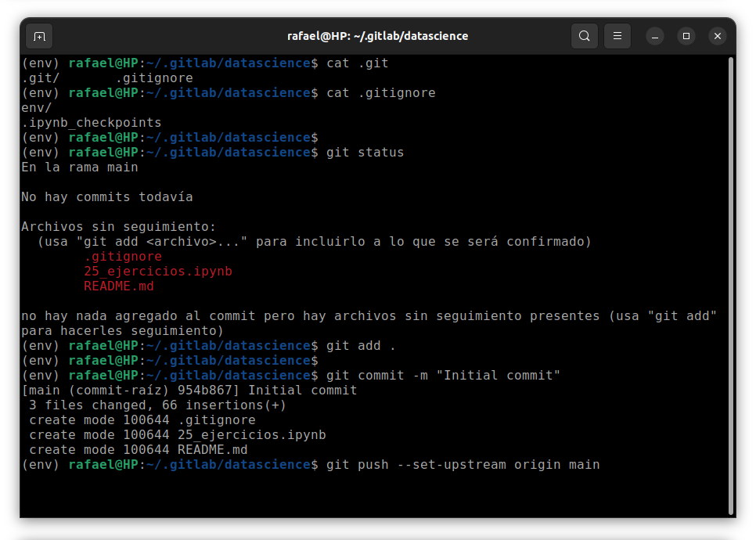Viewport: 756px width, 540px height.
Task: Click the 'cat .gitignore' command text
Action: click(381, 93)
